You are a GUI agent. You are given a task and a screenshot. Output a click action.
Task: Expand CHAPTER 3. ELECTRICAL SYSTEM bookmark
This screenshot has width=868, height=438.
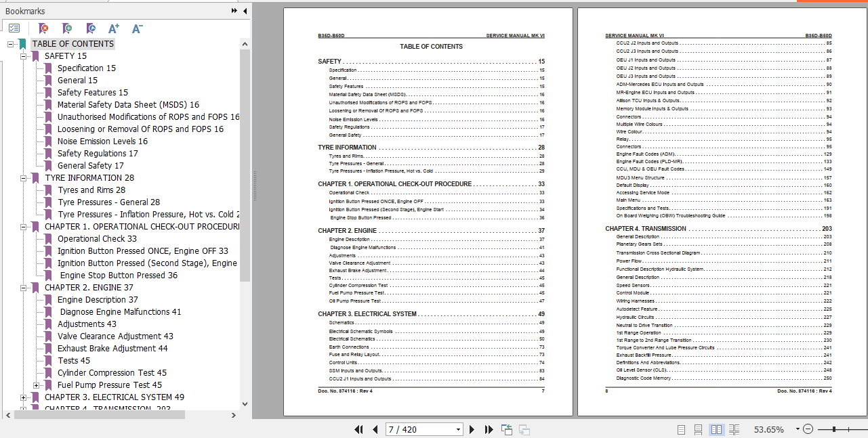(x=24, y=397)
